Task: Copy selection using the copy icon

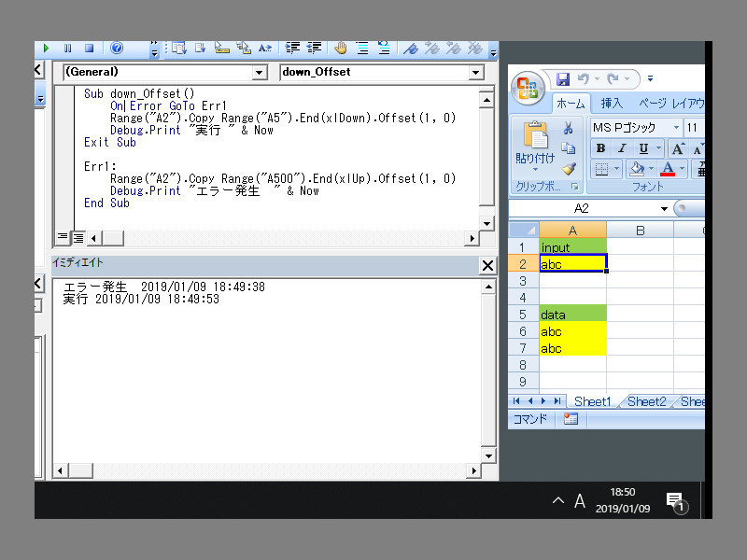Action: coord(568,148)
